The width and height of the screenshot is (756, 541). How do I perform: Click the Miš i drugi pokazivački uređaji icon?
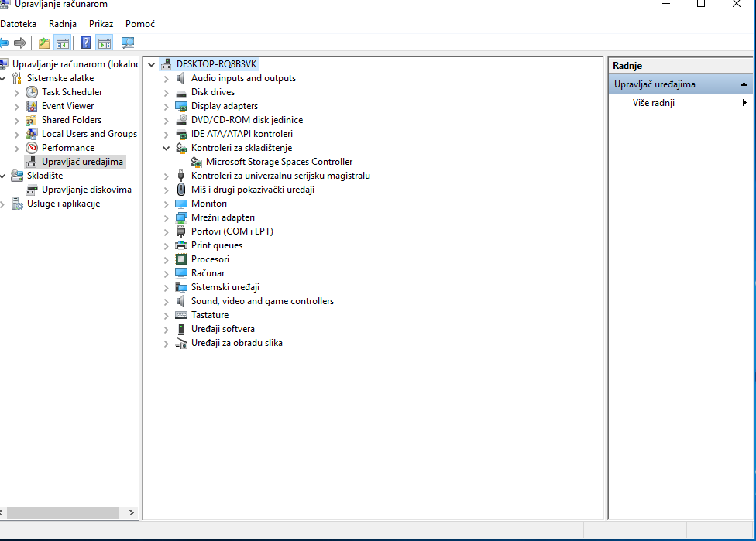(x=181, y=190)
